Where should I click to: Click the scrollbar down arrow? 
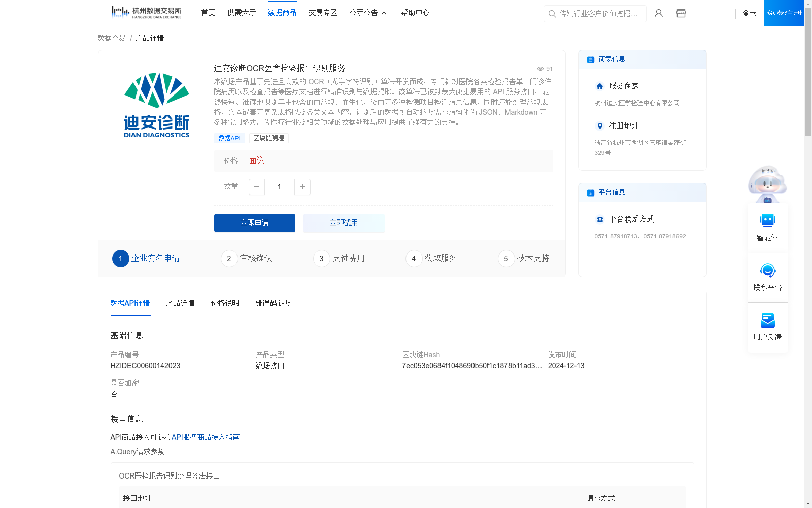point(808,504)
